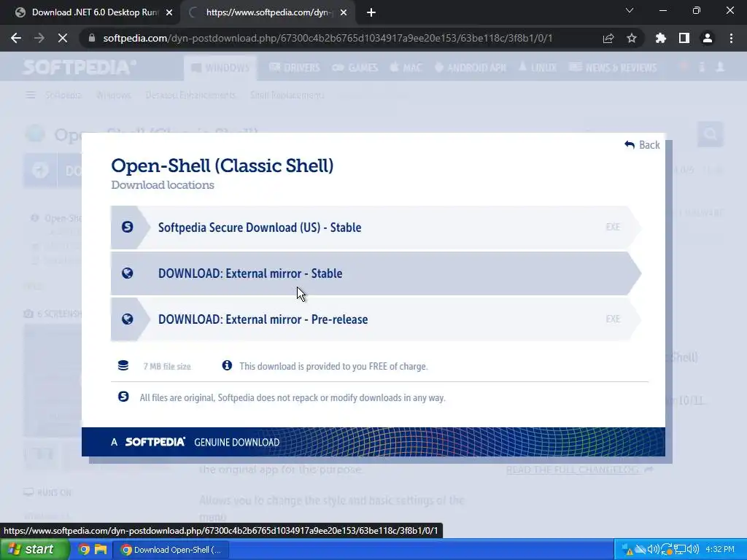Click the Softpedia S icon on first mirror

127,227
